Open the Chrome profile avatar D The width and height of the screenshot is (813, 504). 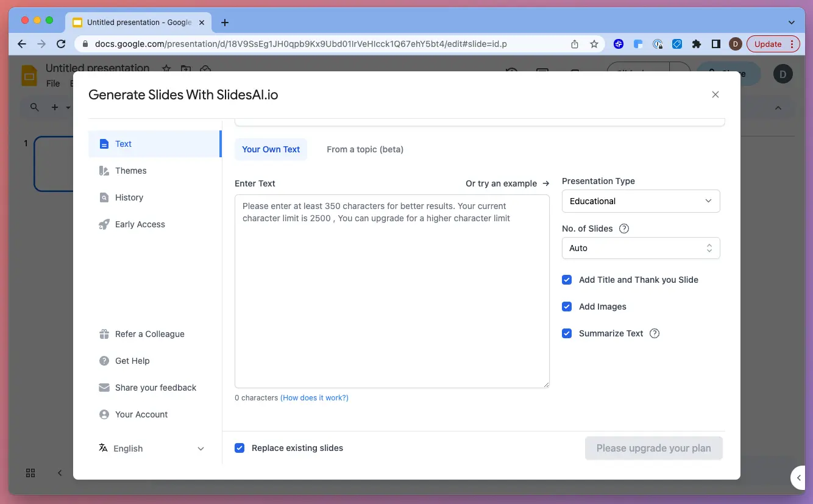736,44
